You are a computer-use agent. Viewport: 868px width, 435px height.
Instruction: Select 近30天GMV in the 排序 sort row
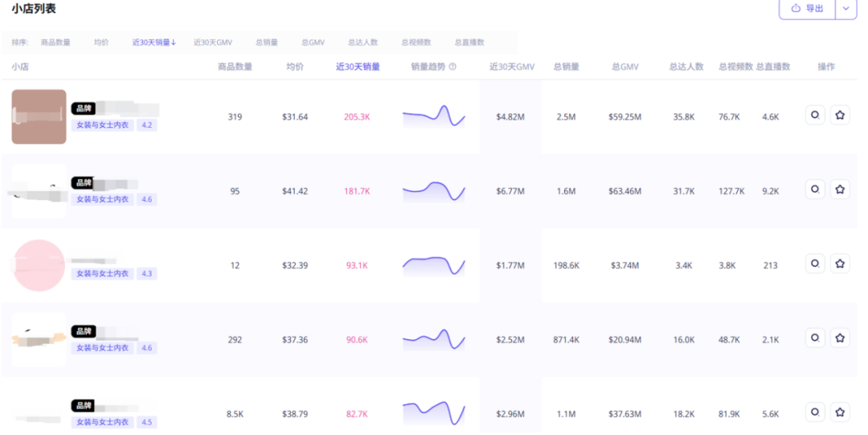click(x=215, y=43)
